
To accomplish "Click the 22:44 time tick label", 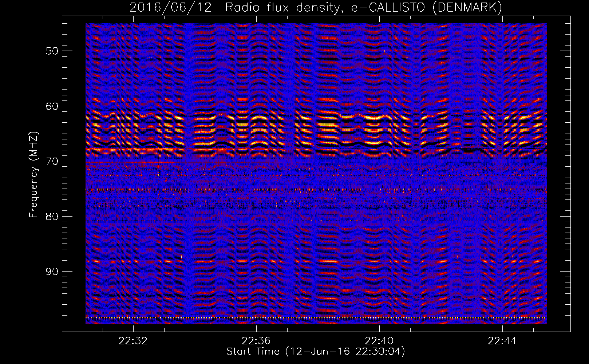I will (x=502, y=341).
